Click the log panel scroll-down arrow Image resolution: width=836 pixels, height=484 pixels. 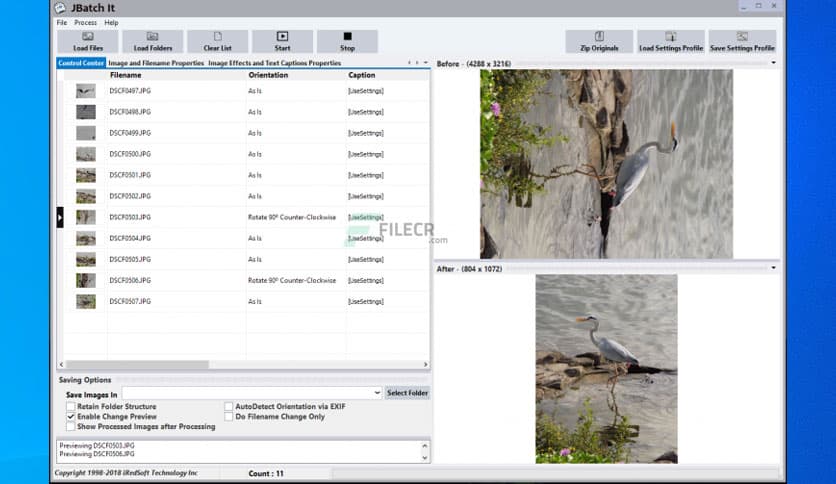425,457
